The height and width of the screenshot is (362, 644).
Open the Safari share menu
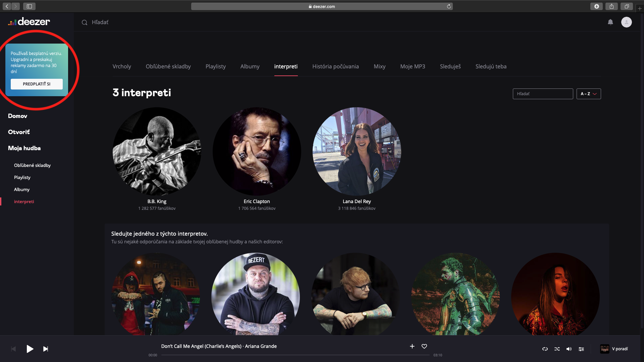click(611, 6)
